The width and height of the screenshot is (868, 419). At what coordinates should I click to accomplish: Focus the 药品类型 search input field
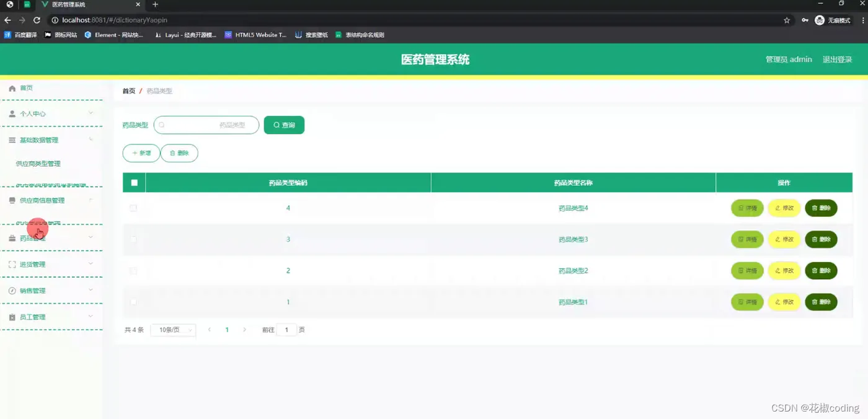click(206, 125)
